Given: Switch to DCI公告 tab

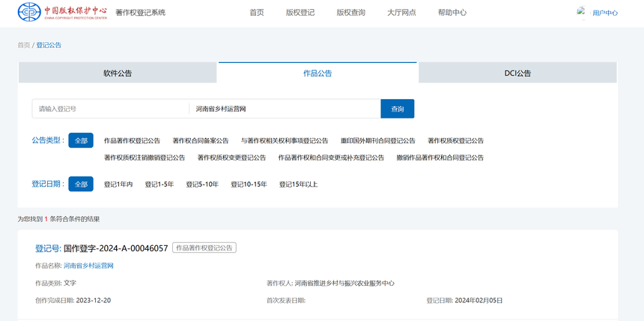Looking at the screenshot, I should coord(517,73).
